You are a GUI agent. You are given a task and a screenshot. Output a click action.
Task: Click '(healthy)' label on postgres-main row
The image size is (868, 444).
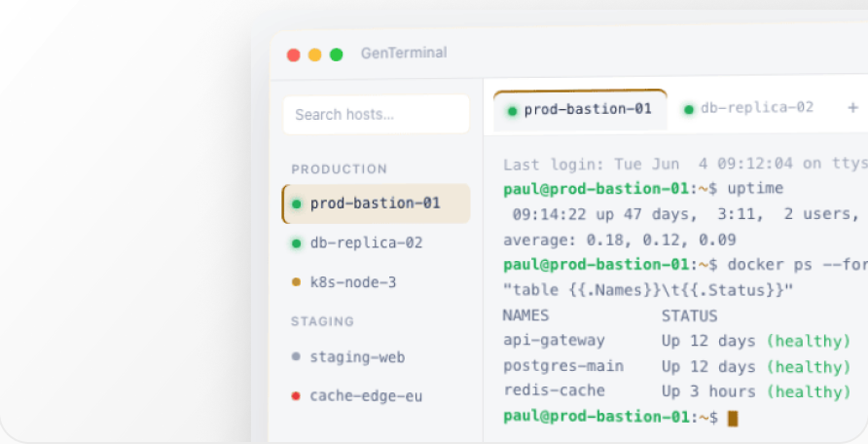point(809,368)
